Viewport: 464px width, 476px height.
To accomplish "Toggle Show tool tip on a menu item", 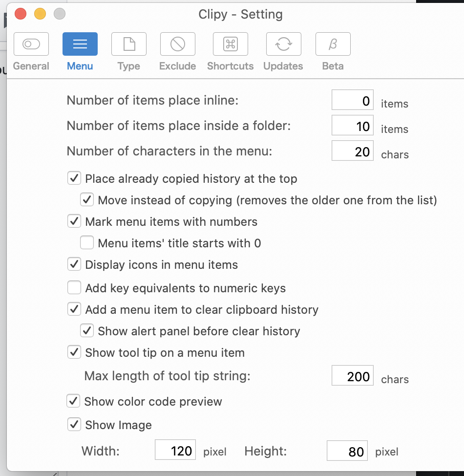I will coord(74,352).
